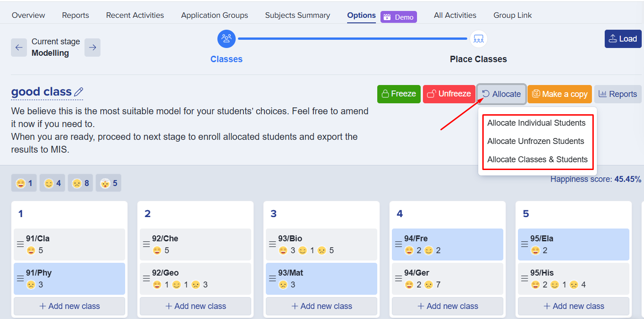
Task: Click the stage progress bar between Classes and Place Classes
Action: click(352, 39)
